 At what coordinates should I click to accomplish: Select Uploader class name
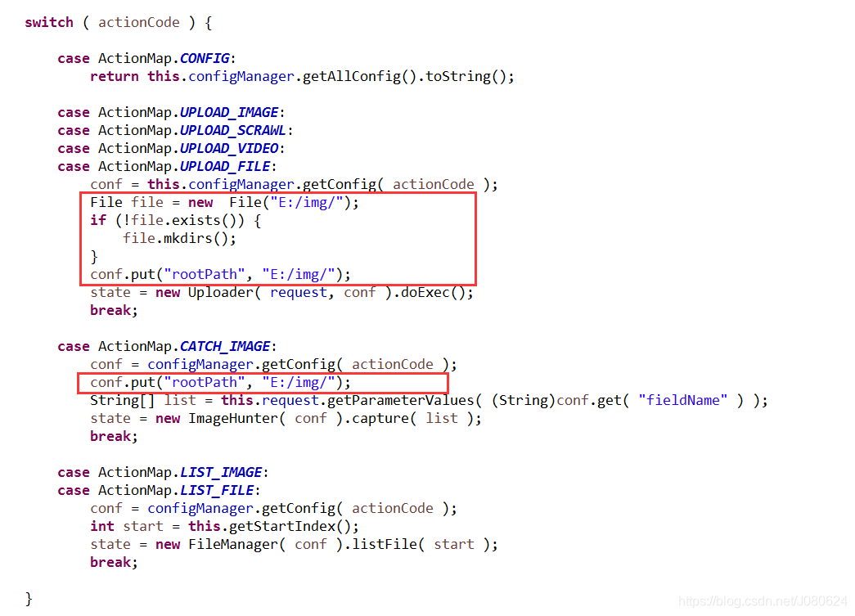click(x=220, y=292)
